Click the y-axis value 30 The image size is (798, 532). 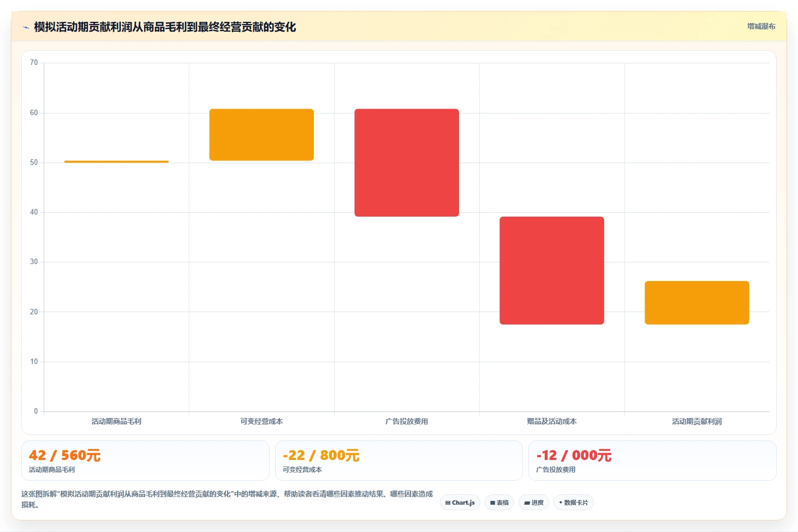(x=34, y=262)
